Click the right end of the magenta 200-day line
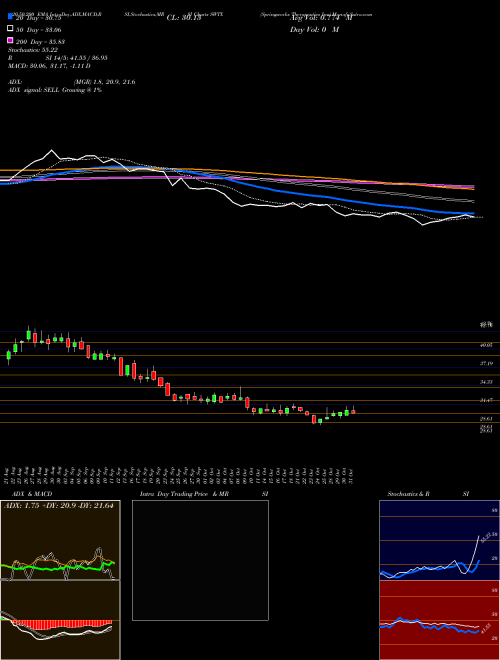Image resolution: width=500 pixels, height=660 pixels. (473, 186)
